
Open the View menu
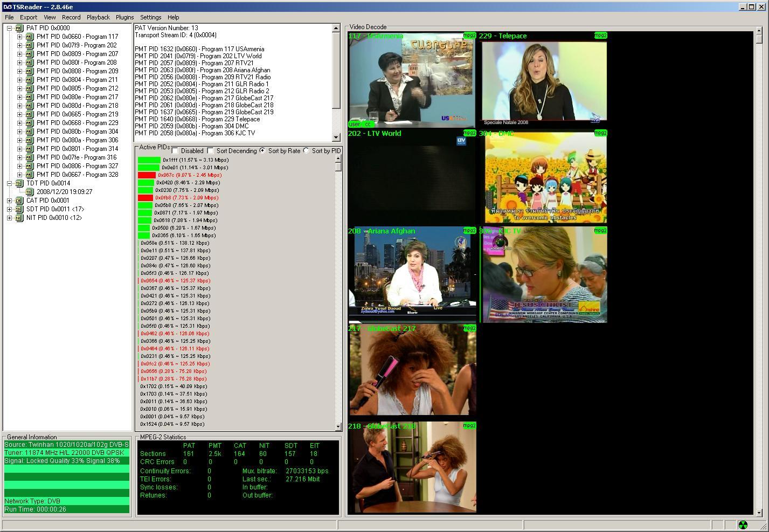tap(50, 17)
